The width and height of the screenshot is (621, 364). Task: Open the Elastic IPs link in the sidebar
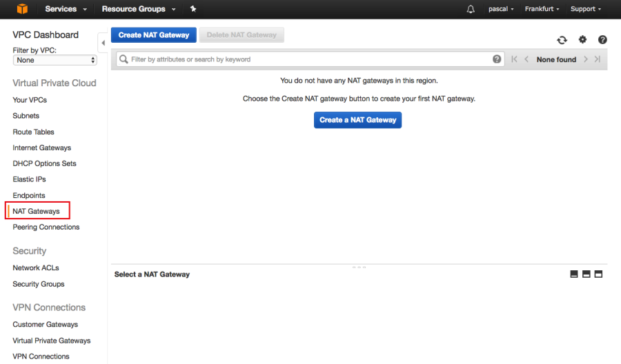29,179
